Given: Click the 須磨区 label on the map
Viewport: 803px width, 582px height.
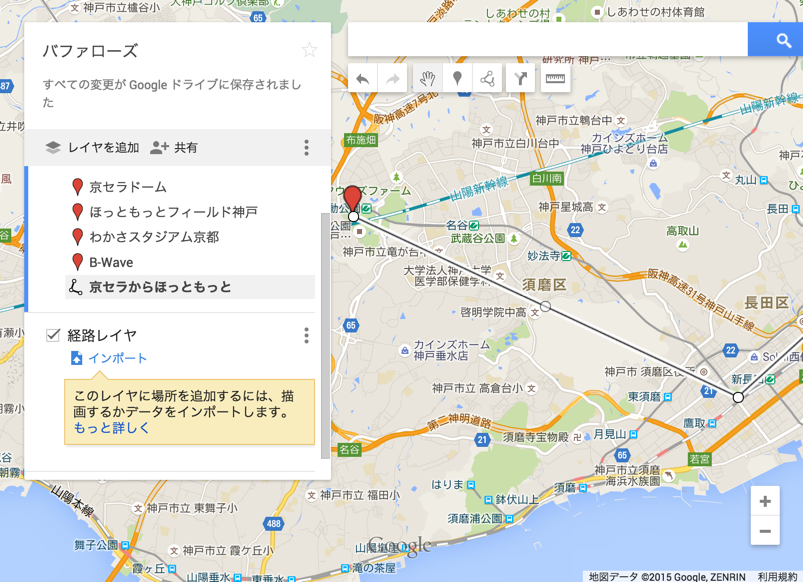Looking at the screenshot, I should pyautogui.click(x=544, y=285).
